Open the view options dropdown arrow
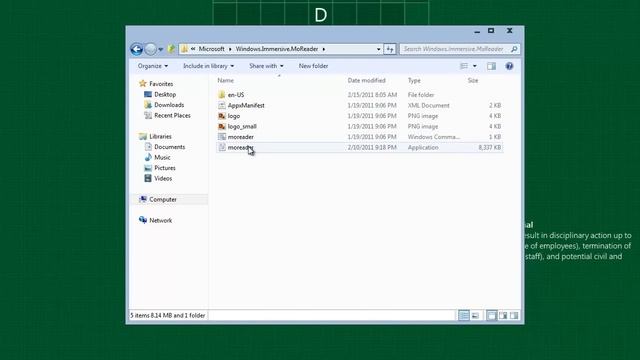640x360 pixels. coord(475,66)
